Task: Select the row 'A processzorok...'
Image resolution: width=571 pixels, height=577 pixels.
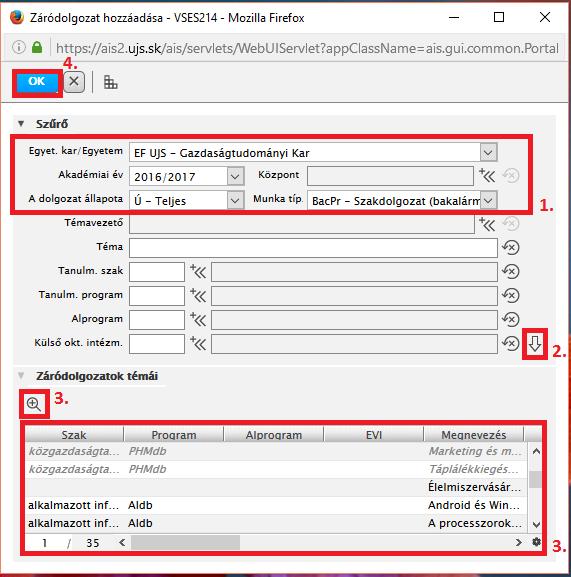Action: coord(276,523)
